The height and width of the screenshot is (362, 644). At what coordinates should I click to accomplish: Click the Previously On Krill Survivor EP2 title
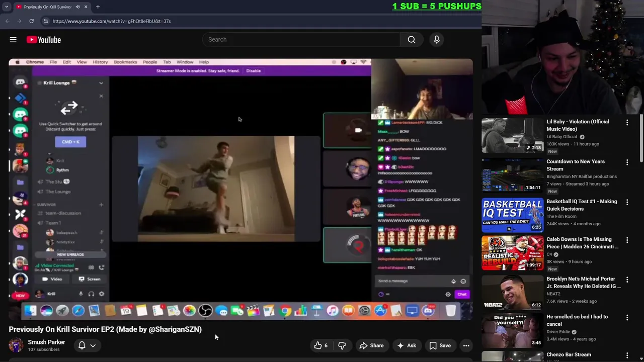pos(105,329)
